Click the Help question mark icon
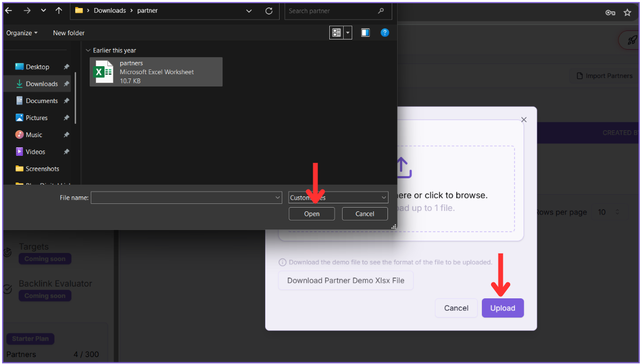Image resolution: width=642 pixels, height=364 pixels. tap(384, 33)
